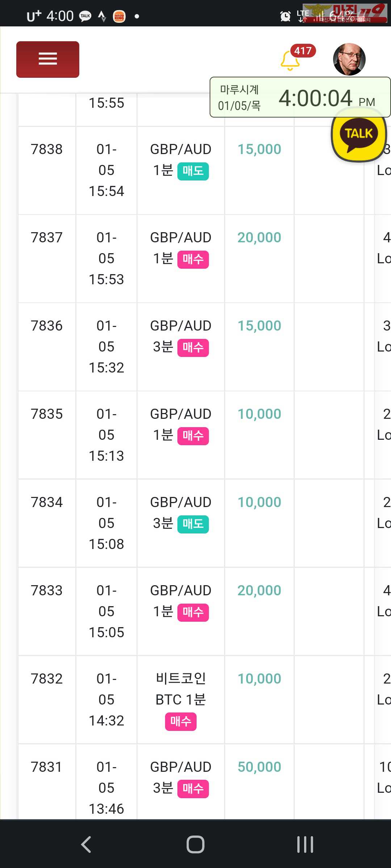Image resolution: width=391 pixels, height=868 pixels.
Task: Tap the notification bell with 417 badge
Action: [291, 60]
